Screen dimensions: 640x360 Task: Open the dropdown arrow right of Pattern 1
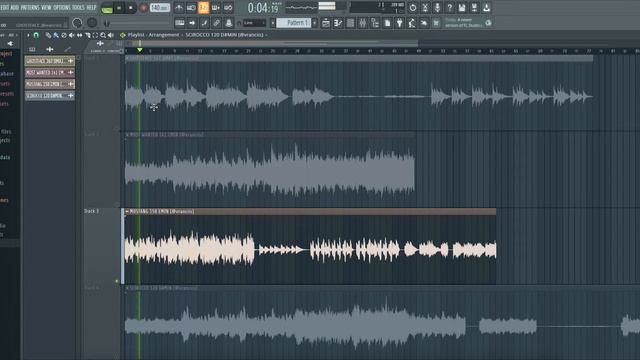click(x=314, y=23)
